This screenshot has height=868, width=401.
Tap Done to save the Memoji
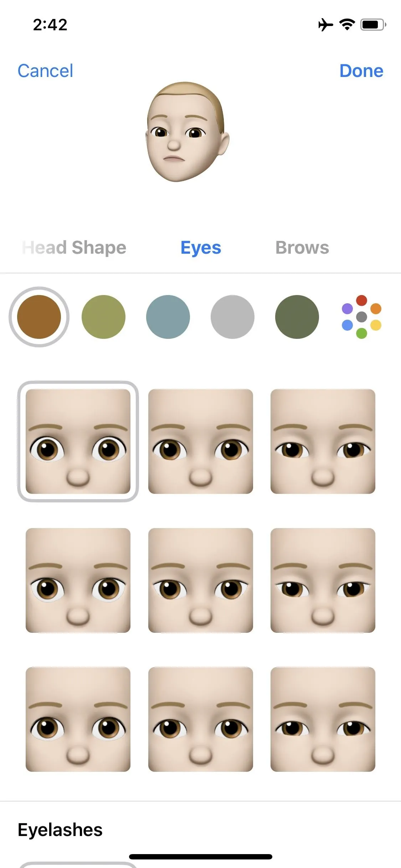point(361,71)
